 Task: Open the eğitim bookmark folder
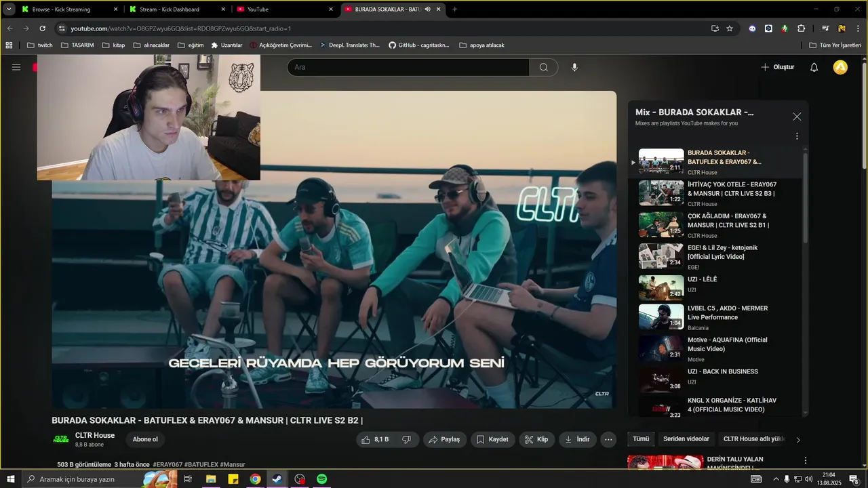click(191, 45)
